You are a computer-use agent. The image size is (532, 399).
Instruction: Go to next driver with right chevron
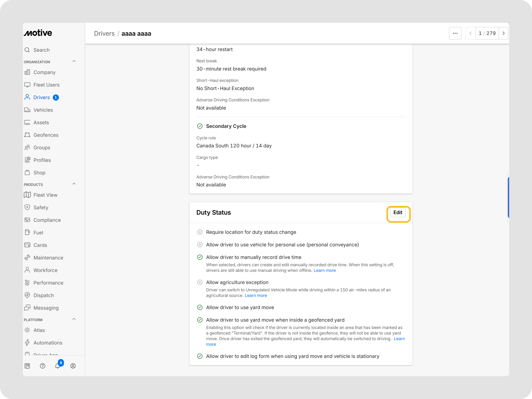503,33
